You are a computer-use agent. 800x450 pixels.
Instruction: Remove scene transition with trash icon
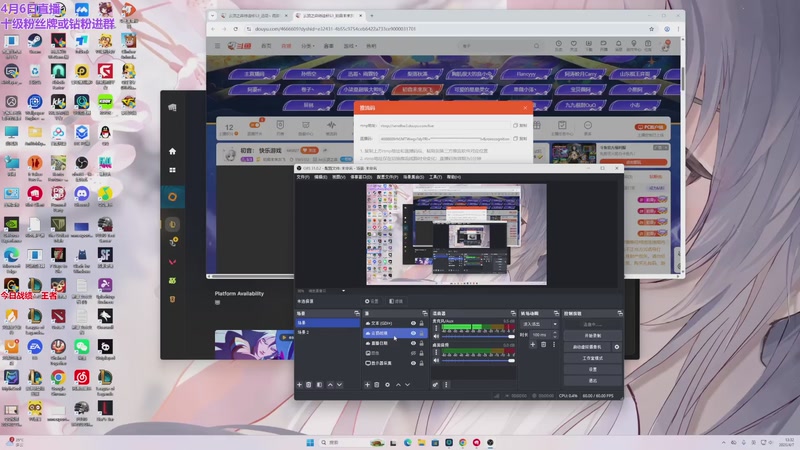[543, 345]
